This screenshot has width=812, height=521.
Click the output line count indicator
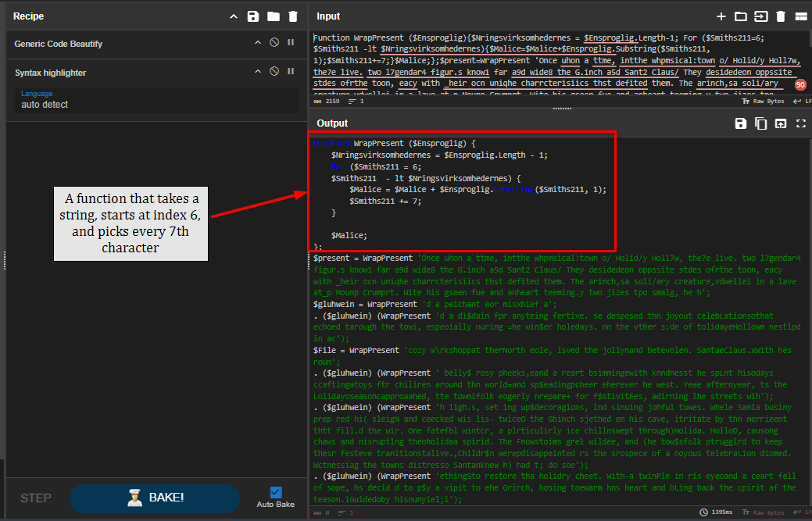pyautogui.click(x=346, y=512)
